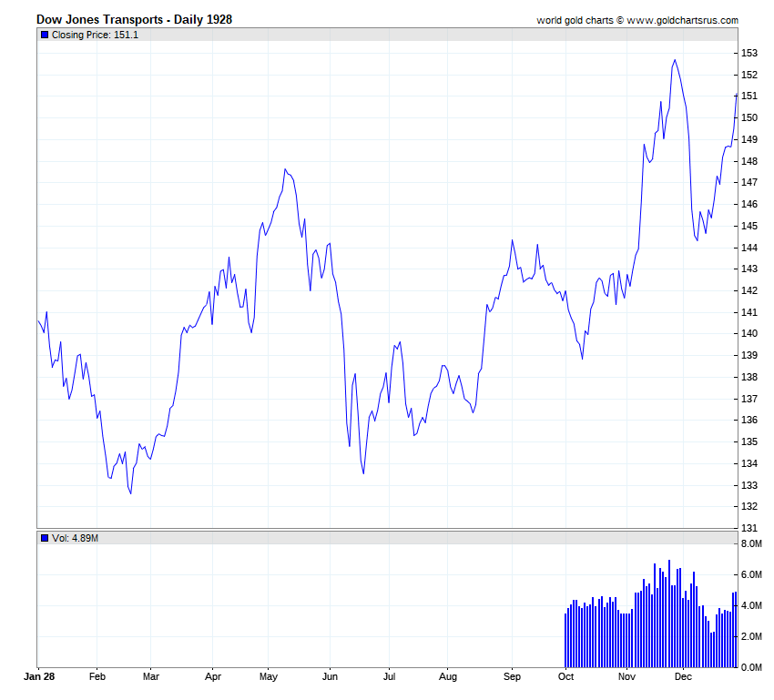
Task: Click the 'Mar' x-axis label
Action: point(151,677)
